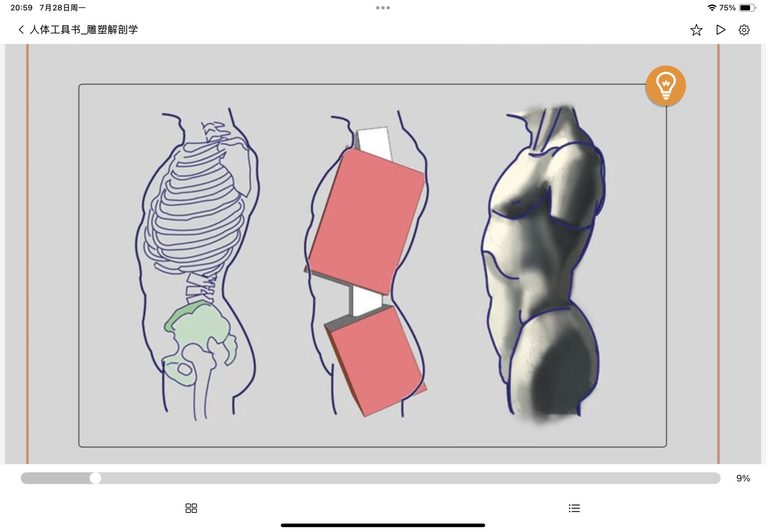
Task: Jump to middle of progress bar
Action: pos(370,478)
